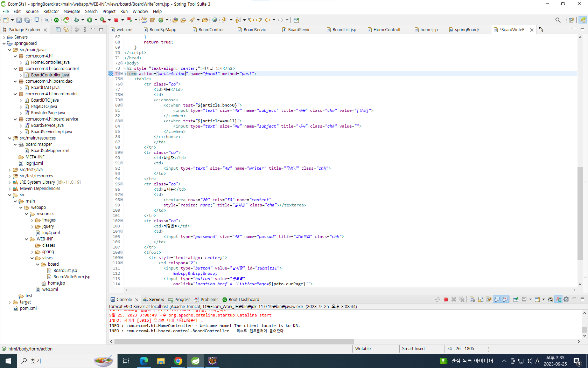Click the Back navigation arrow icon
This screenshot has width=588, height=368.
pos(267,20)
